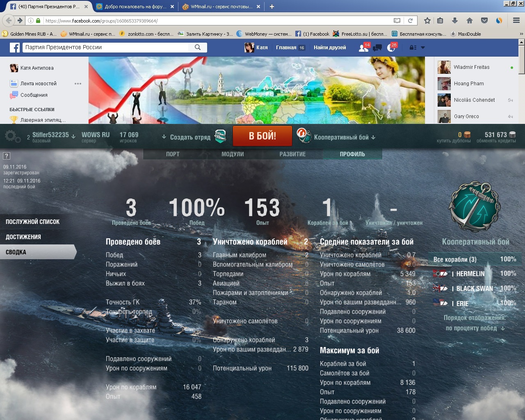Switch to the Добро пожаловать browser tab
This screenshot has height=420, width=525.
(x=135, y=7)
